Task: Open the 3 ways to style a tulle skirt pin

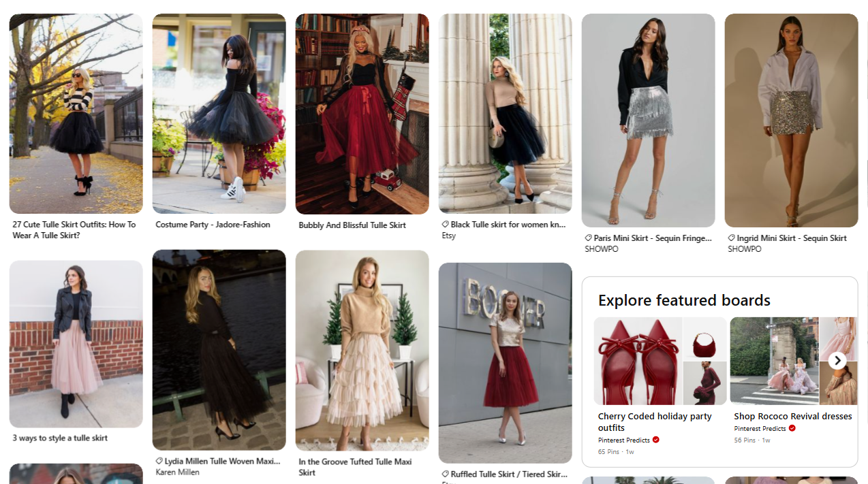Action: (76, 344)
